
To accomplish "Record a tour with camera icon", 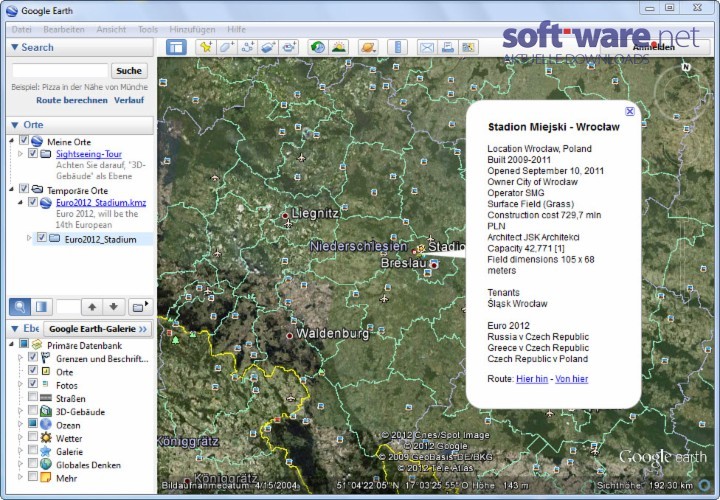I will pos(289,47).
